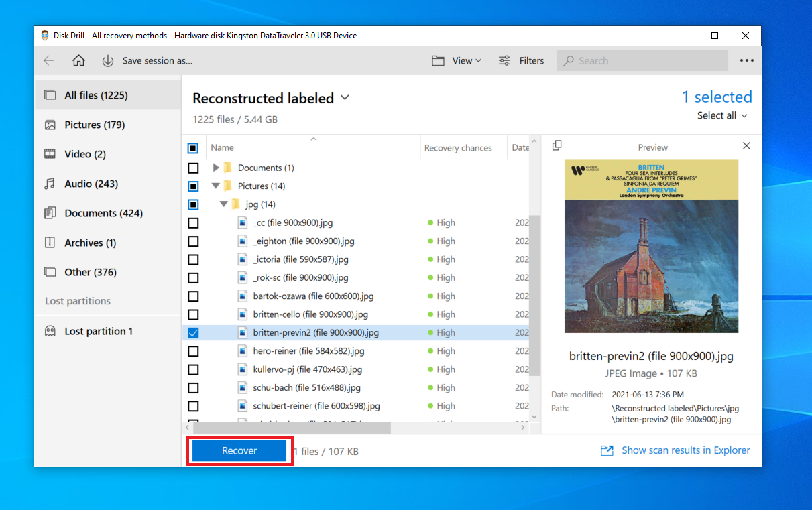The image size is (812, 510).
Task: Select Other (376) category
Action: (107, 272)
